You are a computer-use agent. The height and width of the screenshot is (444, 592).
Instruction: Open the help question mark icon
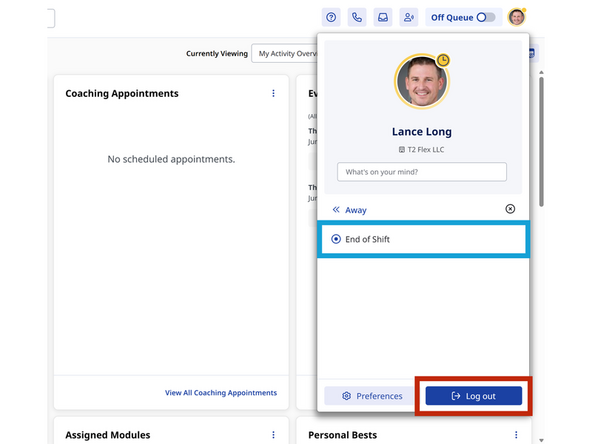click(331, 17)
